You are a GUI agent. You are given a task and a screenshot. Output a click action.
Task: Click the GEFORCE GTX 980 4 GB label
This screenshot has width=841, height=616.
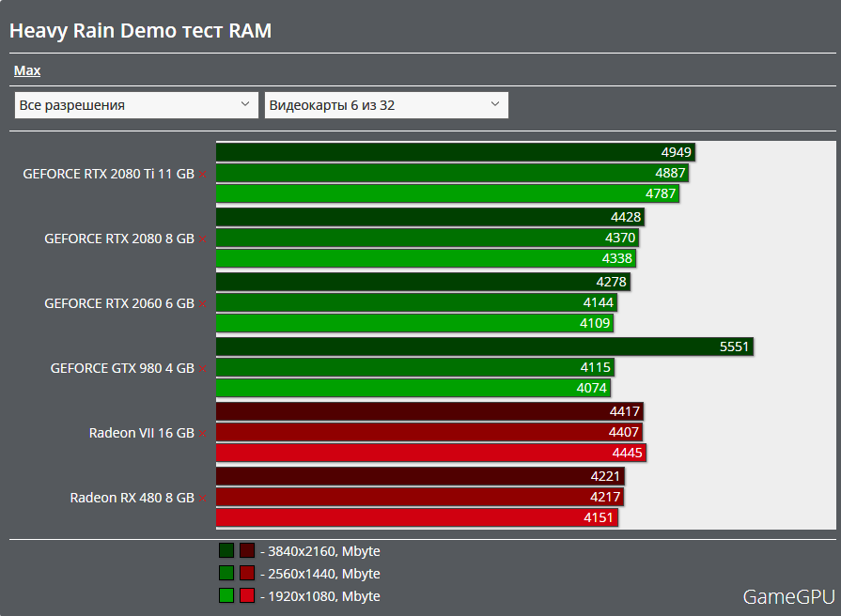pos(122,368)
